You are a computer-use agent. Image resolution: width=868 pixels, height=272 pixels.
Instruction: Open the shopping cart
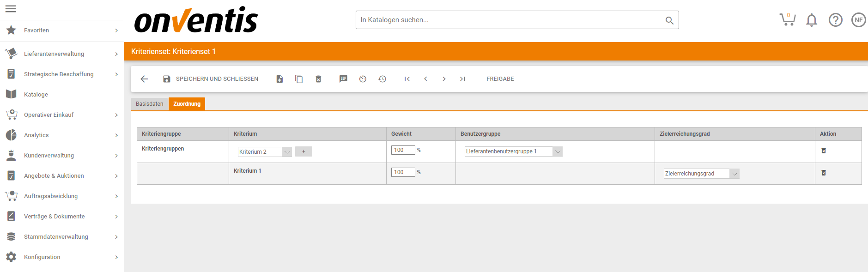787,19
